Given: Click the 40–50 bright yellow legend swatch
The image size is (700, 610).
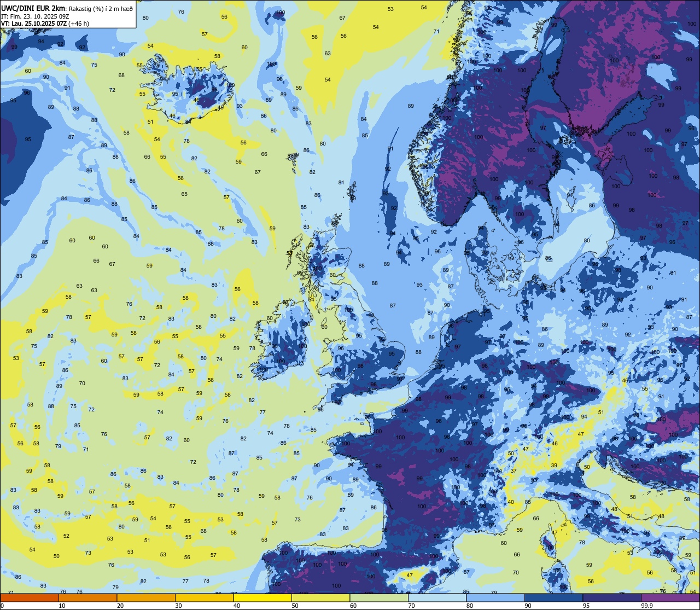Looking at the screenshot, I should (x=262, y=597).
